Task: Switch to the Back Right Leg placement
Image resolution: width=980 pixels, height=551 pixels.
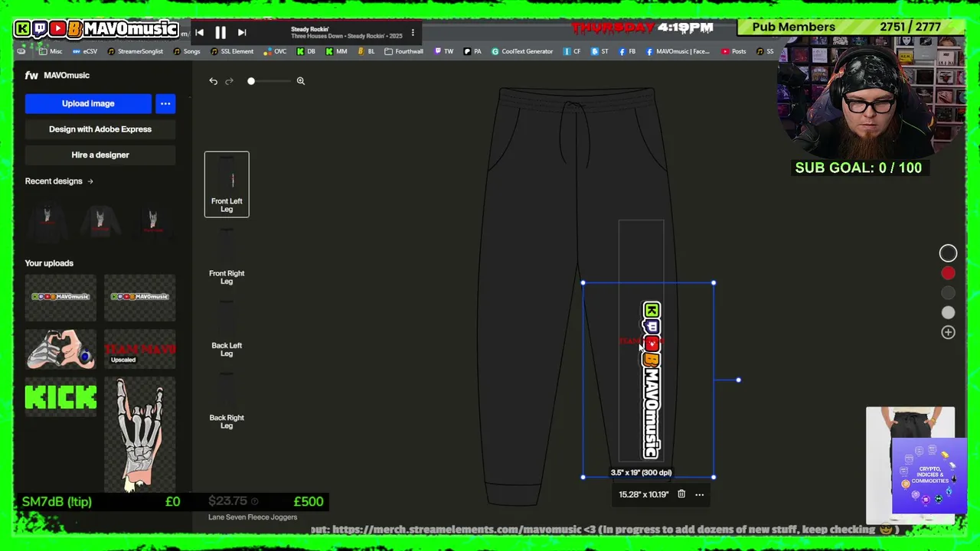Action: pyautogui.click(x=227, y=401)
